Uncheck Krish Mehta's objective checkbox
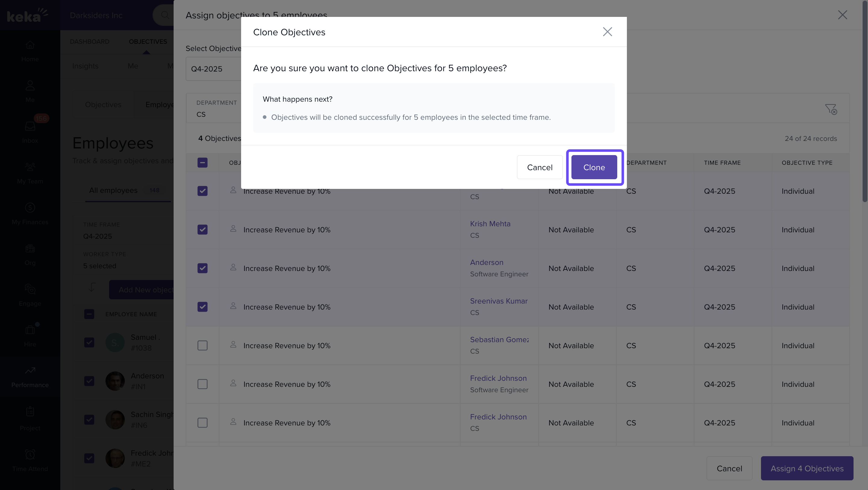The height and width of the screenshot is (490, 868). pos(202,230)
